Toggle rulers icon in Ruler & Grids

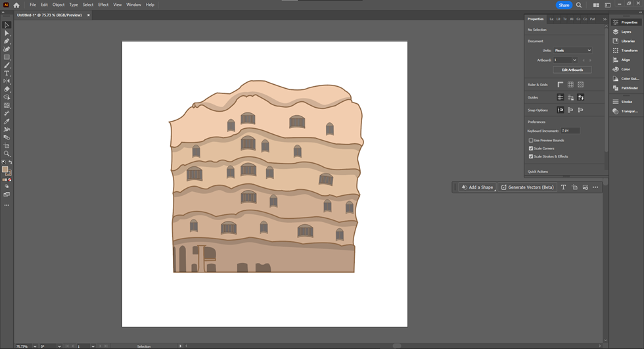point(560,85)
